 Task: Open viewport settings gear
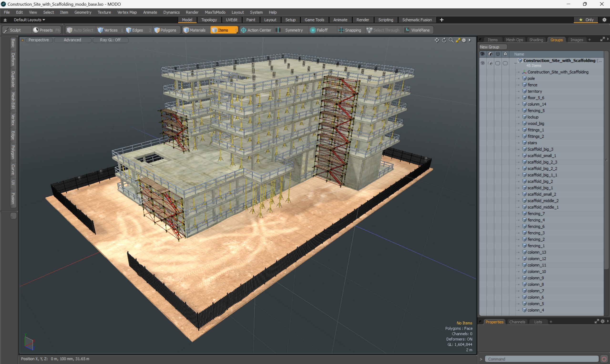coord(464,40)
